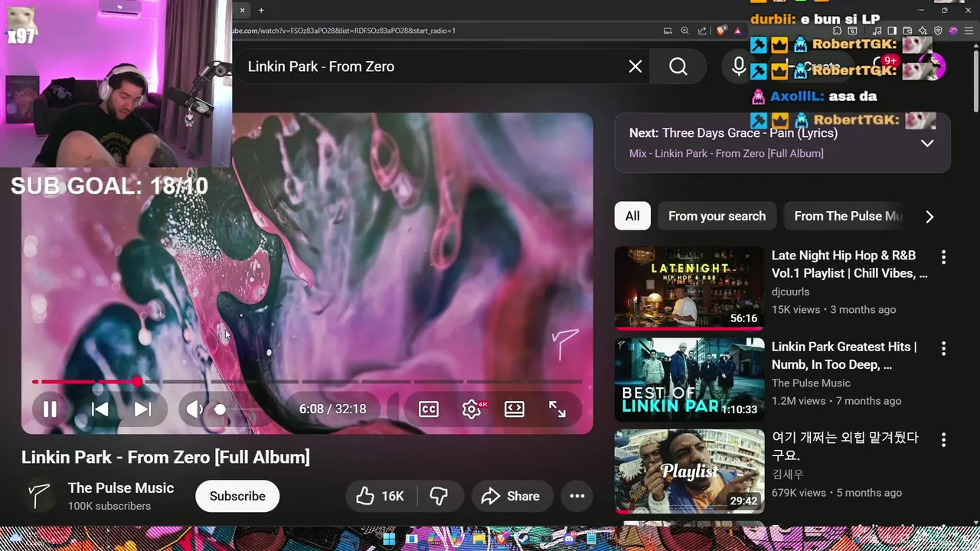
Task: Mute the player volume
Action: 195,409
